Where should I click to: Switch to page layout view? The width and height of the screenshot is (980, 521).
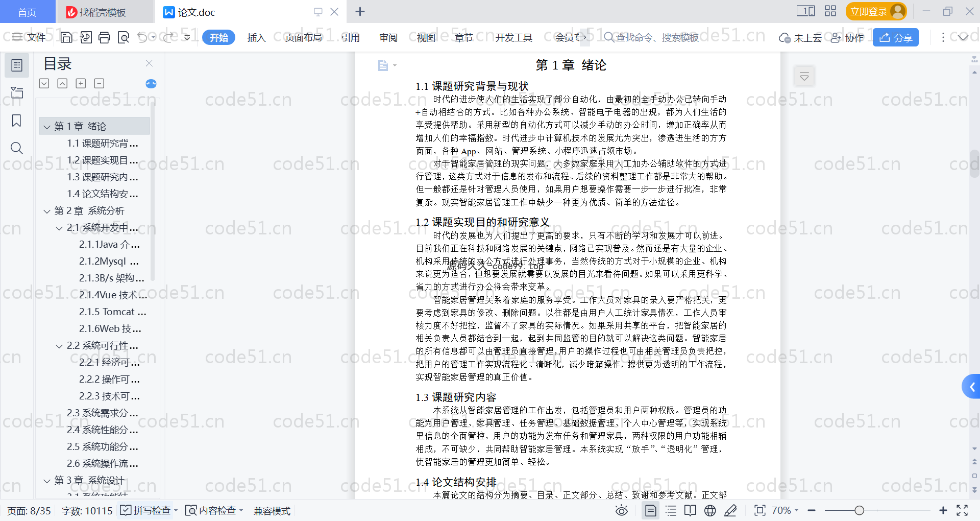coord(651,510)
